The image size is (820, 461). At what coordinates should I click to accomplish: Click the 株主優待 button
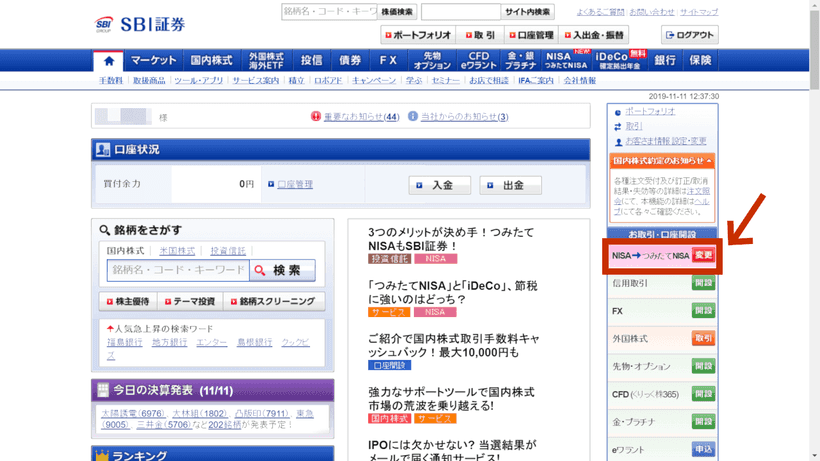(128, 302)
